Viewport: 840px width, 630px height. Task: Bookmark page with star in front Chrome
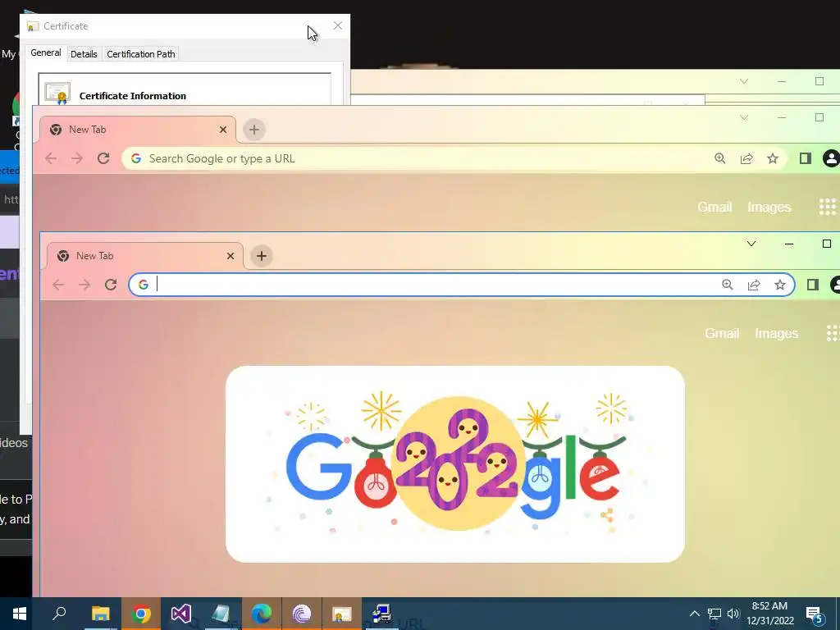point(780,285)
